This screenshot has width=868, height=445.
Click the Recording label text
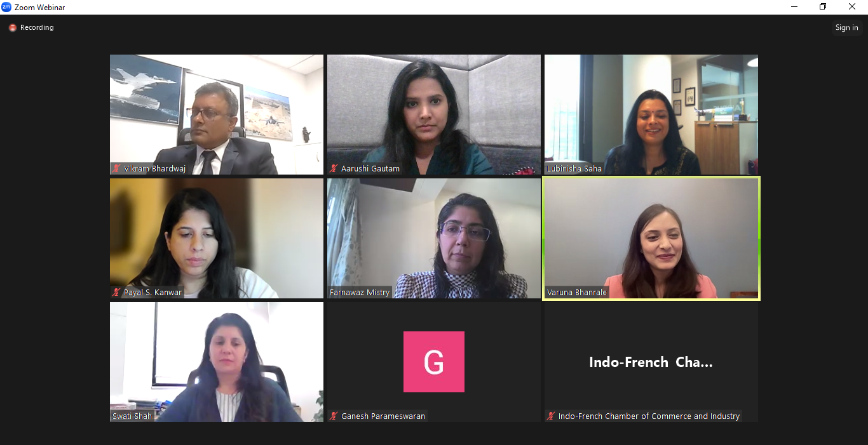[37, 28]
